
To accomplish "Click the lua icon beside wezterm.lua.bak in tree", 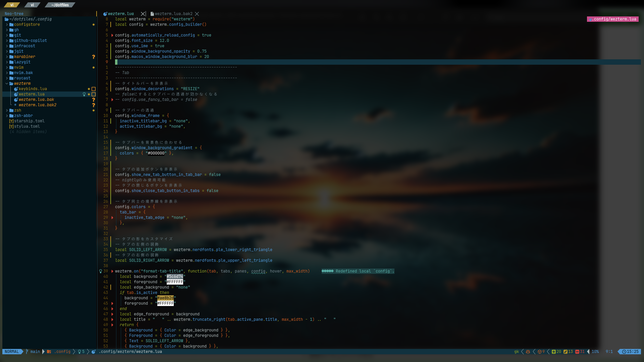I will [x=16, y=100].
